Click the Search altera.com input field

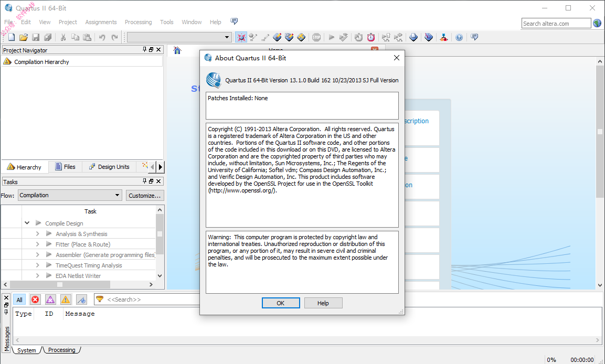[x=556, y=23]
